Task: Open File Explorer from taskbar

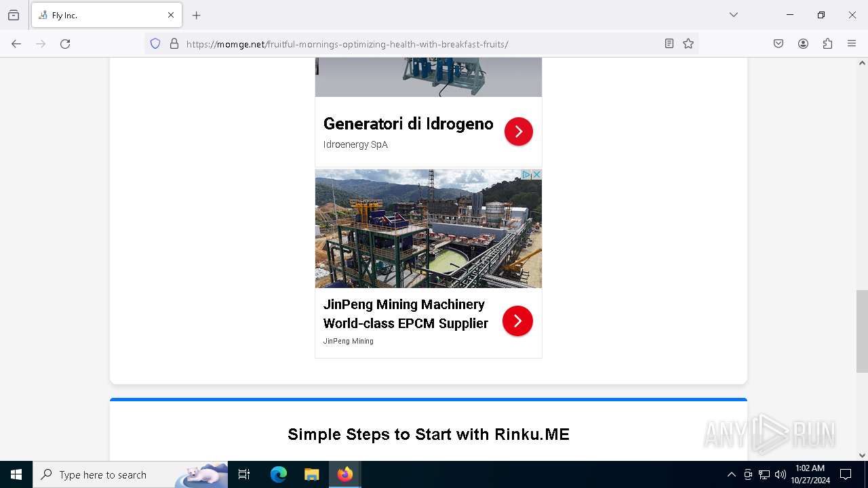Action: [x=311, y=474]
